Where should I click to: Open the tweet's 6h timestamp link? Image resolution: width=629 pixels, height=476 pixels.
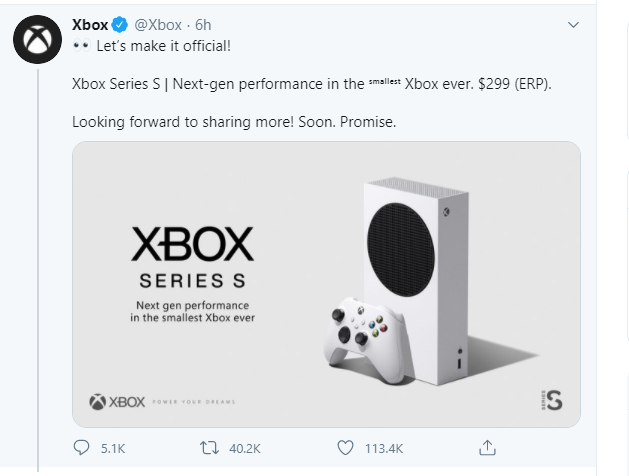(204, 24)
